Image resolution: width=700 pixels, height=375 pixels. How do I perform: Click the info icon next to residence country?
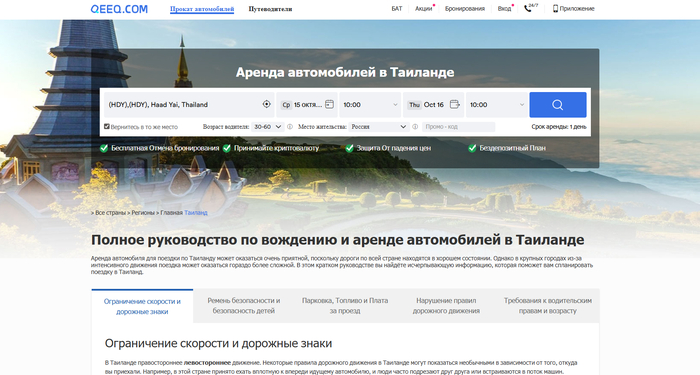pos(415,127)
